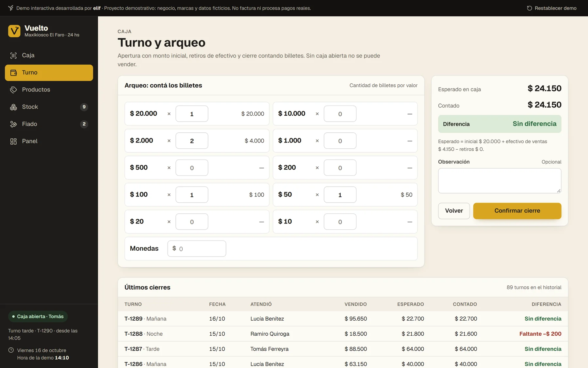Click the Fiado handshake icon
This screenshot has width=588, height=368.
tap(13, 124)
